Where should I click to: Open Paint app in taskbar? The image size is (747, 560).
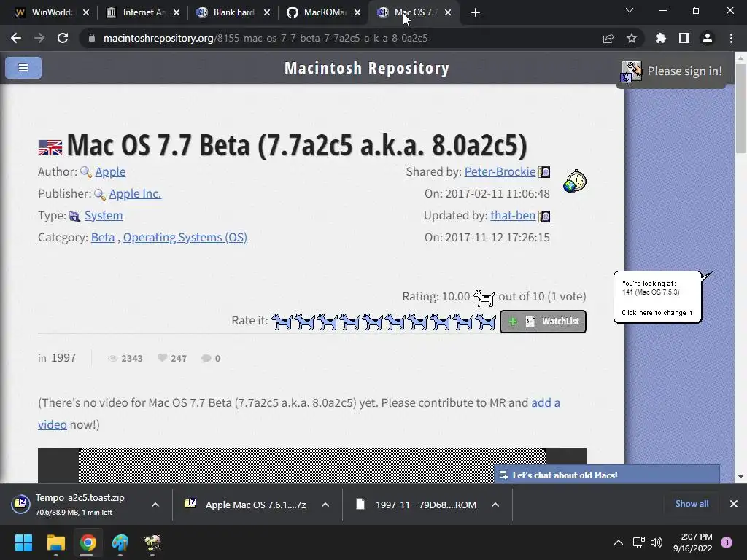[120, 542]
